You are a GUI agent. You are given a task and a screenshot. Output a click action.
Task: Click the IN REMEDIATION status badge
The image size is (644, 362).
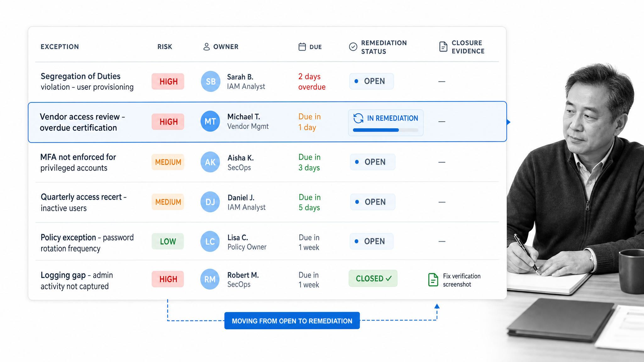pyautogui.click(x=386, y=123)
